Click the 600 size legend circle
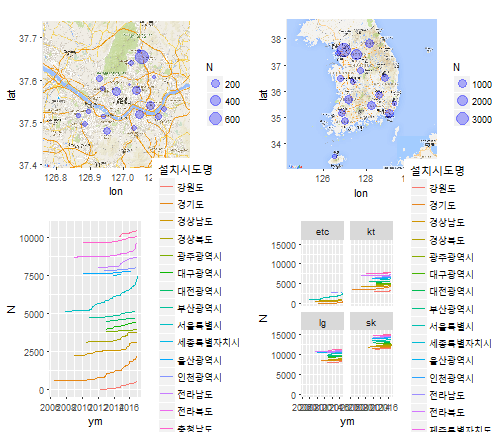 (x=215, y=118)
